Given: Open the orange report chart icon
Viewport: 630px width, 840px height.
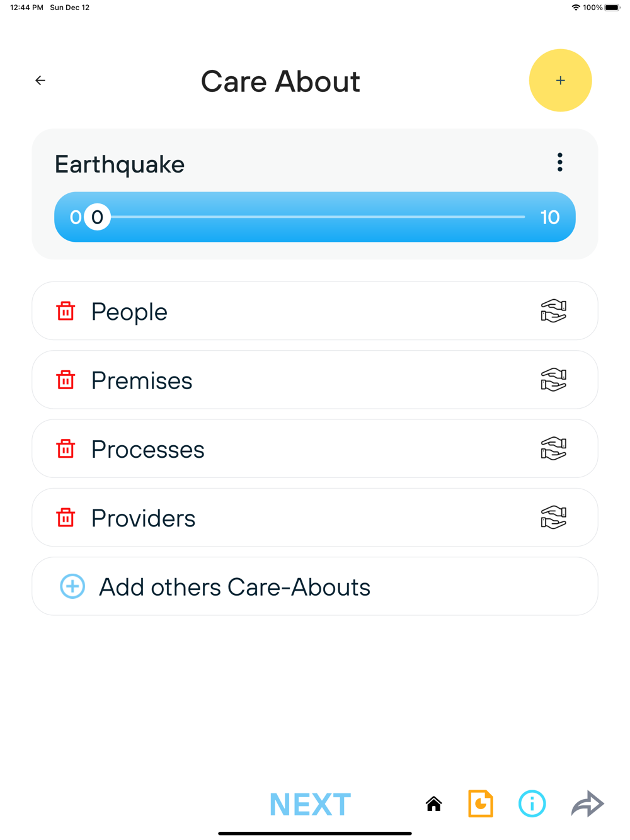Looking at the screenshot, I should pos(481,804).
